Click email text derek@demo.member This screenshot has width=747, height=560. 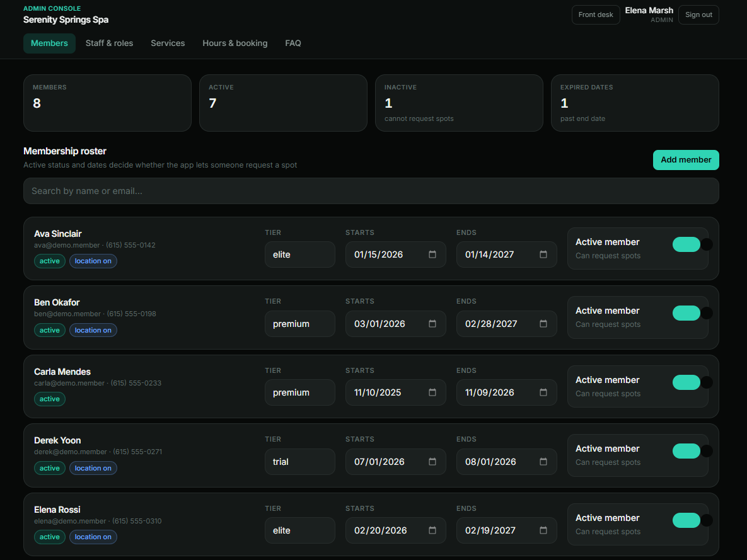click(71, 452)
